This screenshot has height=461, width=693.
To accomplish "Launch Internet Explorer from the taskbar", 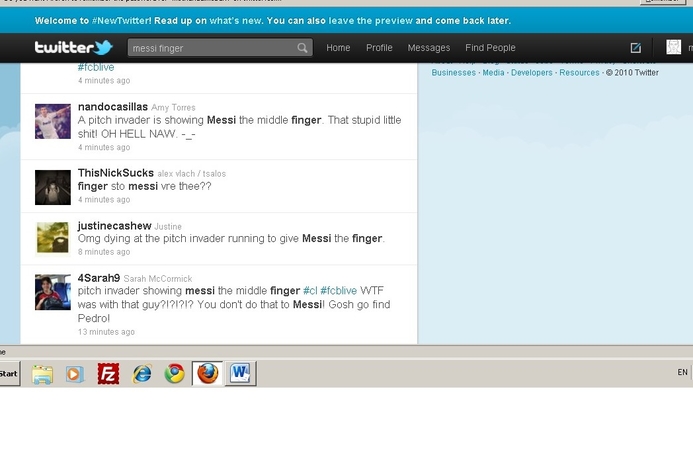I will (x=142, y=374).
